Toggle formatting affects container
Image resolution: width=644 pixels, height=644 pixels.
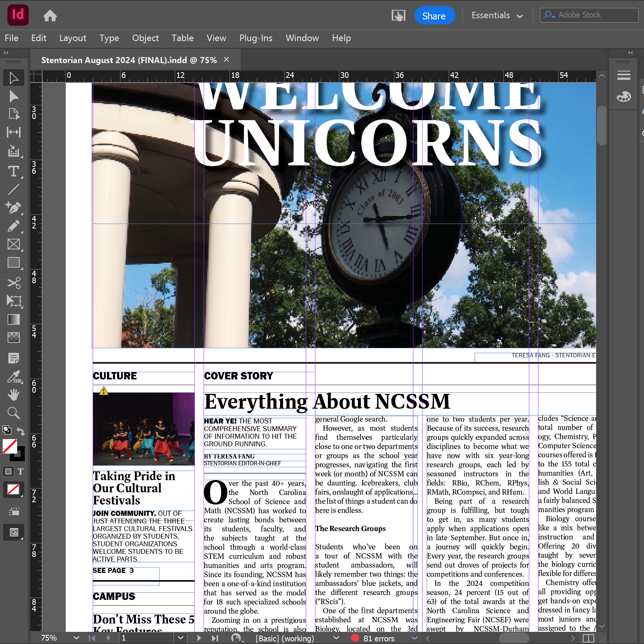point(8,471)
